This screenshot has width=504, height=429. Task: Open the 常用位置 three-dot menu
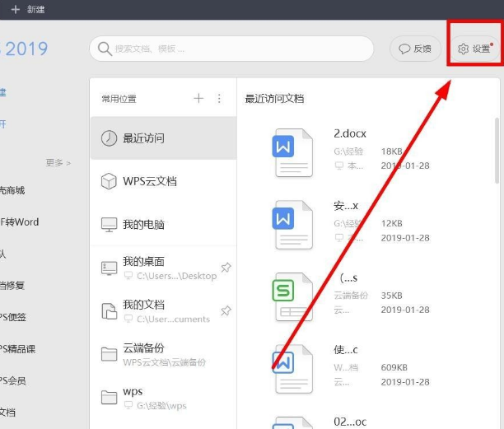pyautogui.click(x=219, y=98)
